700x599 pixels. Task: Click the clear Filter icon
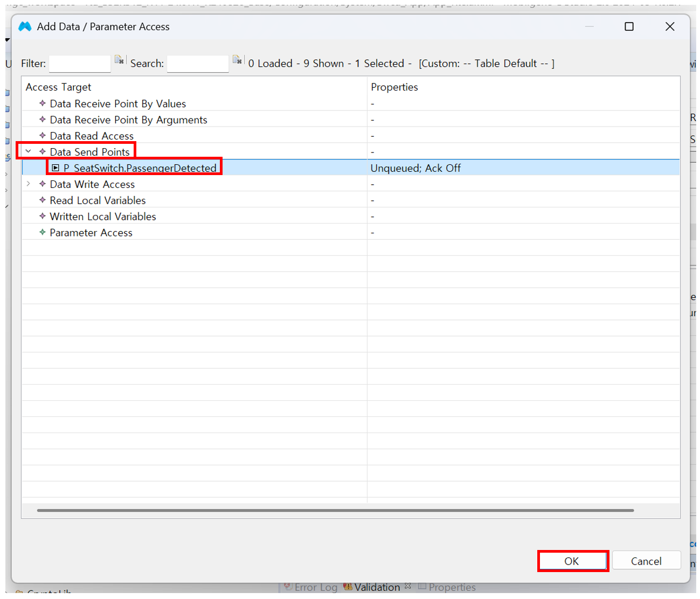tap(119, 60)
